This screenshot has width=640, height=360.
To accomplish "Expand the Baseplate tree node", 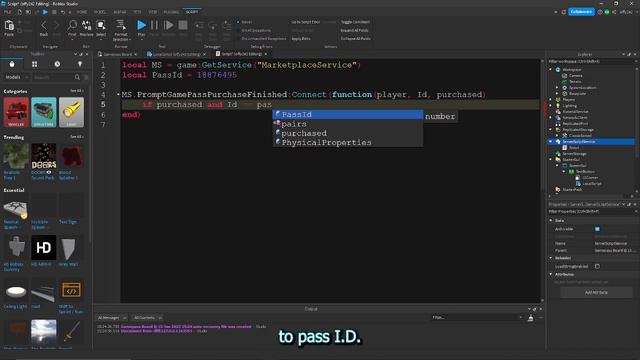I will pos(557,94).
